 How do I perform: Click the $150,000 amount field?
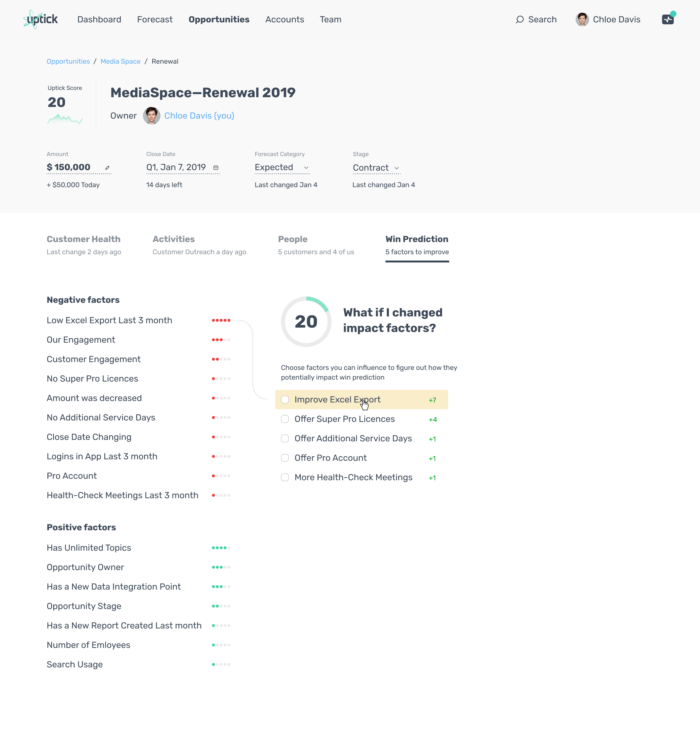coord(69,167)
